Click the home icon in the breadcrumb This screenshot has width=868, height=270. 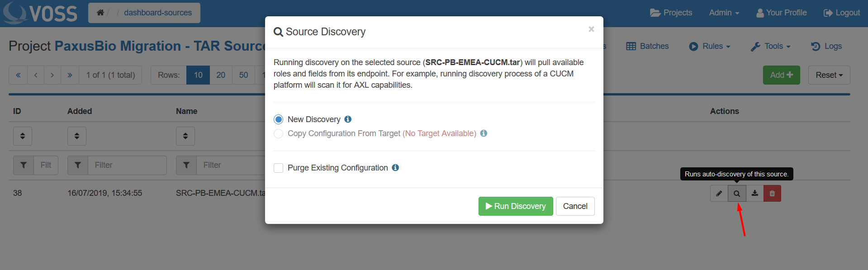tap(100, 13)
